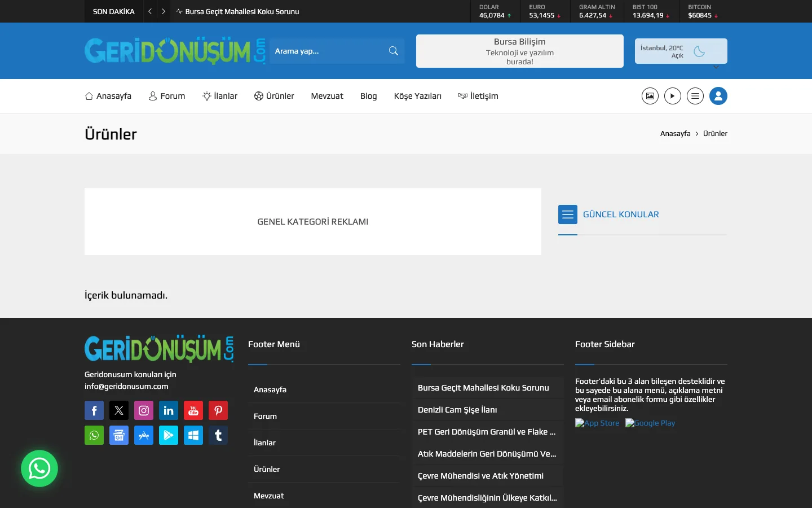Click the Anasayfa breadcrumb link

pyautogui.click(x=676, y=134)
